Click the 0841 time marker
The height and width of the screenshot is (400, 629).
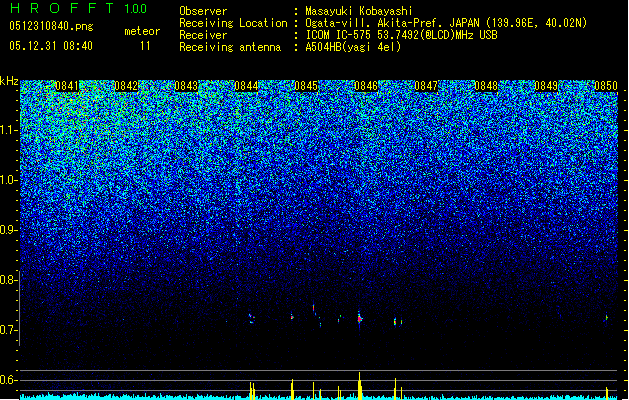pyautogui.click(x=67, y=86)
